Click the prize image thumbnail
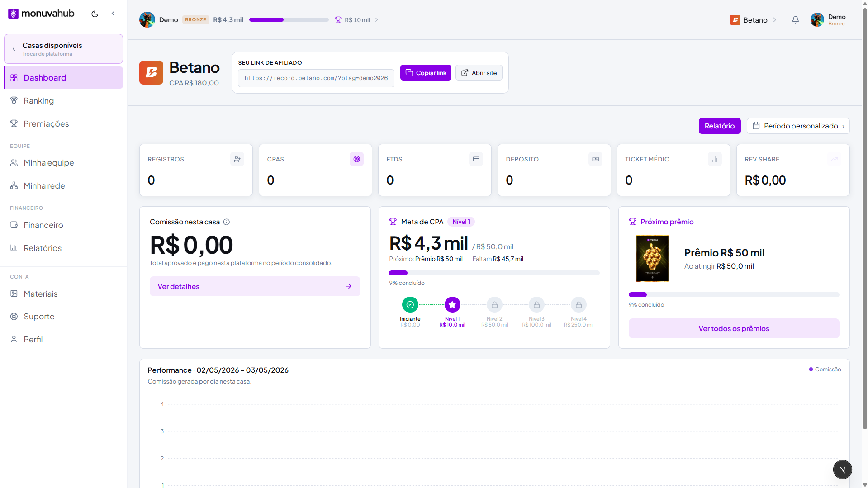The width and height of the screenshot is (868, 488). pos(652,259)
